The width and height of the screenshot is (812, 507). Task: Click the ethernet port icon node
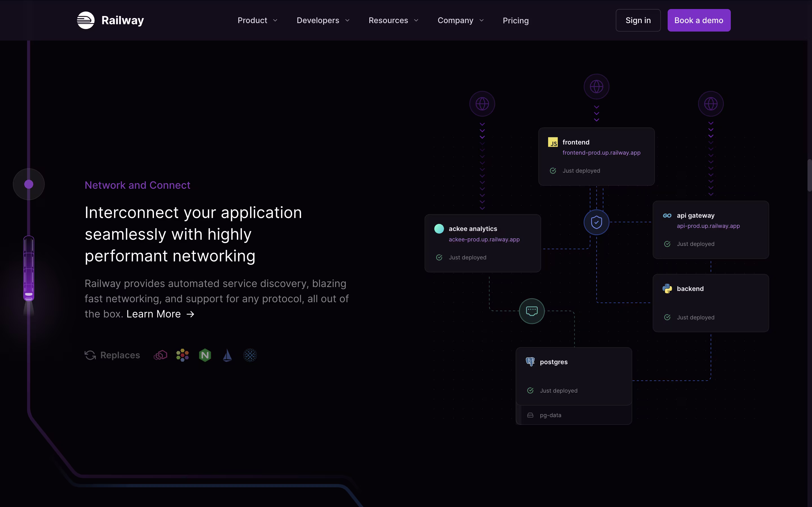click(531, 311)
